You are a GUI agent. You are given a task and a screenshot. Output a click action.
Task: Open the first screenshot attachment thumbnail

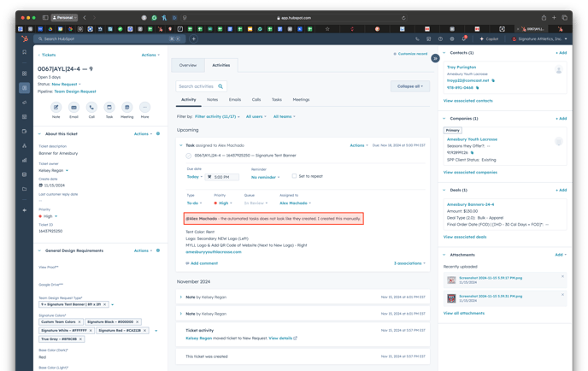pyautogui.click(x=452, y=278)
